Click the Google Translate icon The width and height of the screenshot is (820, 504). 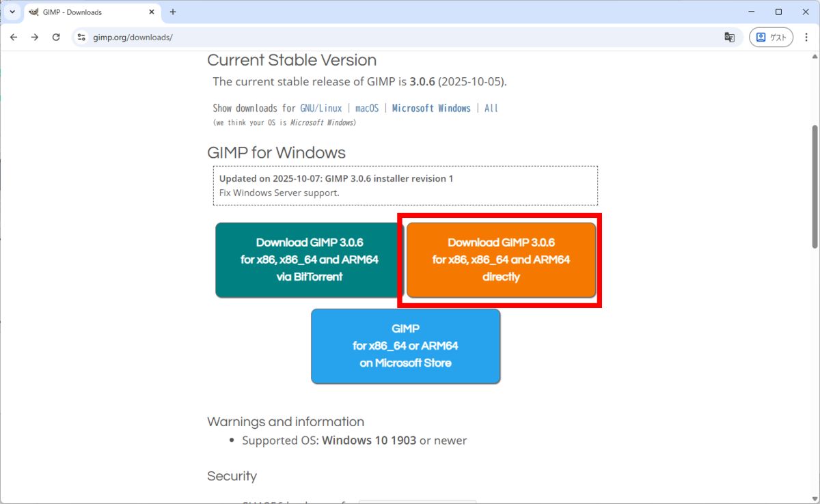[730, 38]
